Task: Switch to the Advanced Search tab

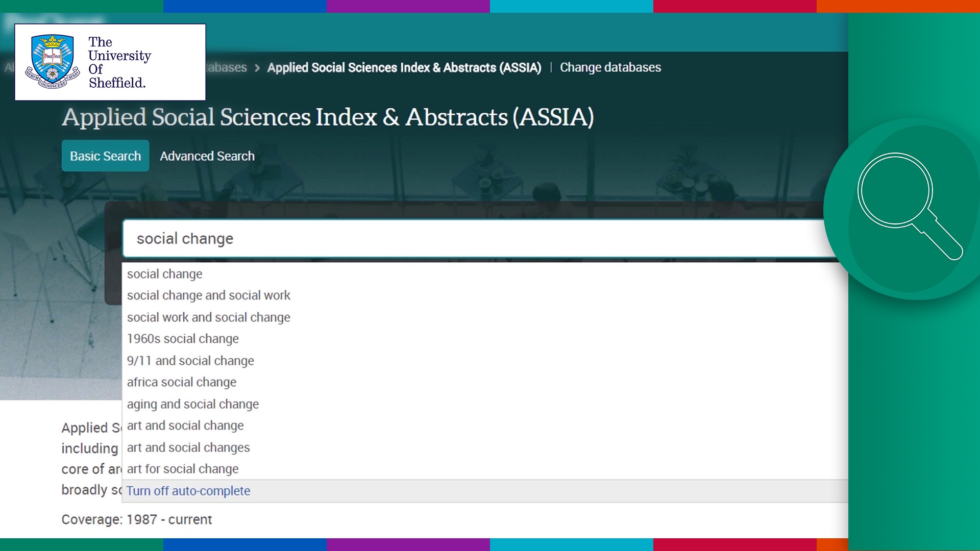Action: [207, 156]
